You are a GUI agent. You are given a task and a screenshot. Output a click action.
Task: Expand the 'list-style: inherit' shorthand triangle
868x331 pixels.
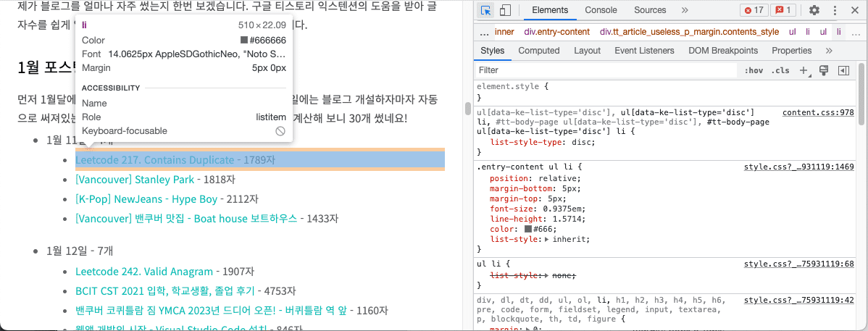[547, 240]
